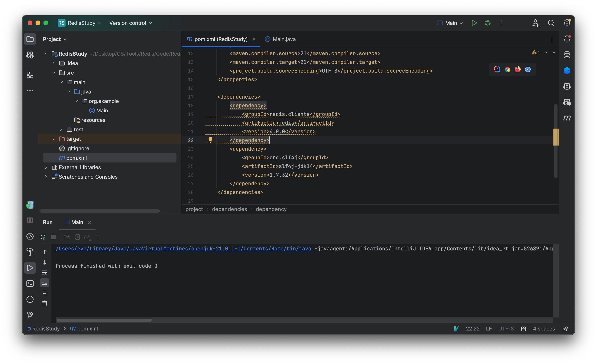Open the Database tool window
The image size is (597, 364).
coord(567,55)
